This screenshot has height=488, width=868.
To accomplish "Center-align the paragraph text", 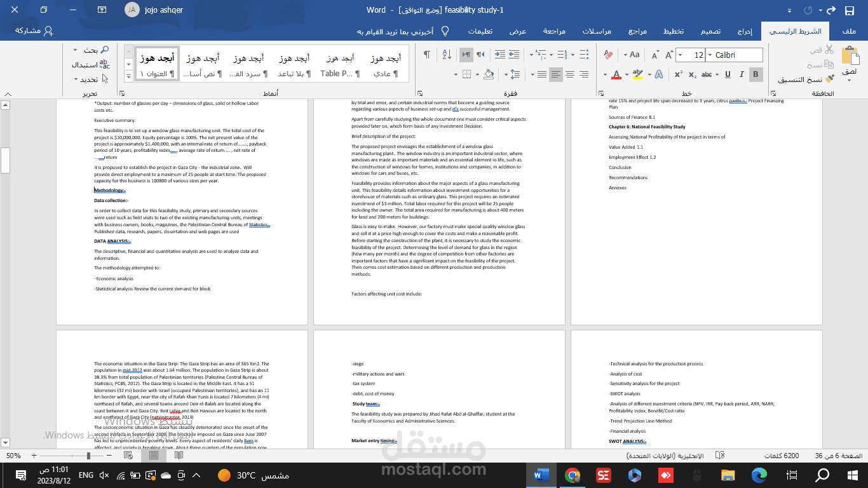I will point(570,74).
